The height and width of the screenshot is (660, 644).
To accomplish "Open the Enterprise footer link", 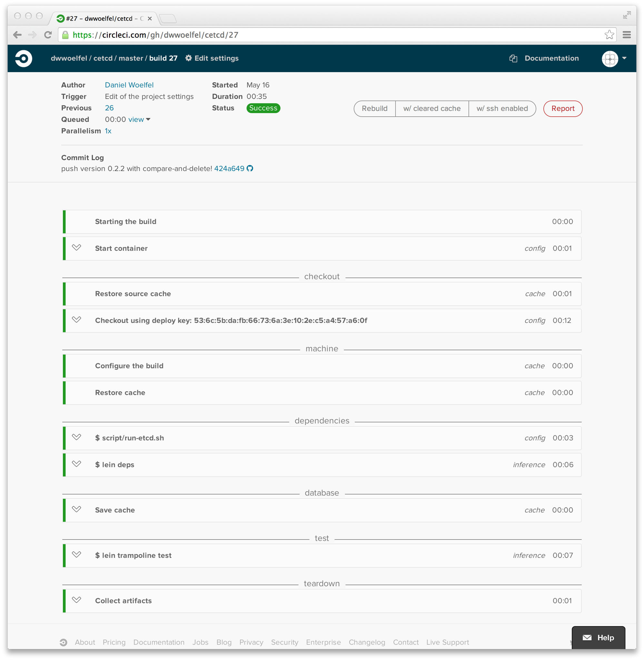I will point(323,642).
